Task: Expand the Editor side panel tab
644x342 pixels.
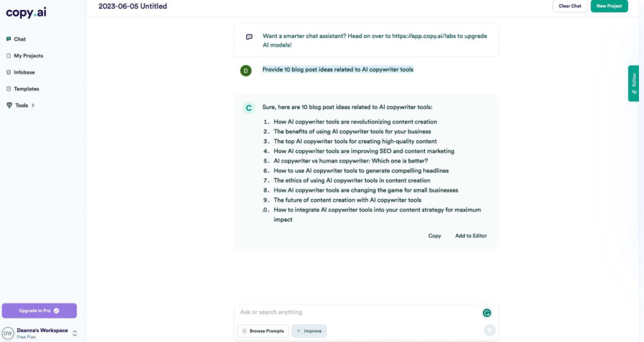Action: (x=634, y=84)
